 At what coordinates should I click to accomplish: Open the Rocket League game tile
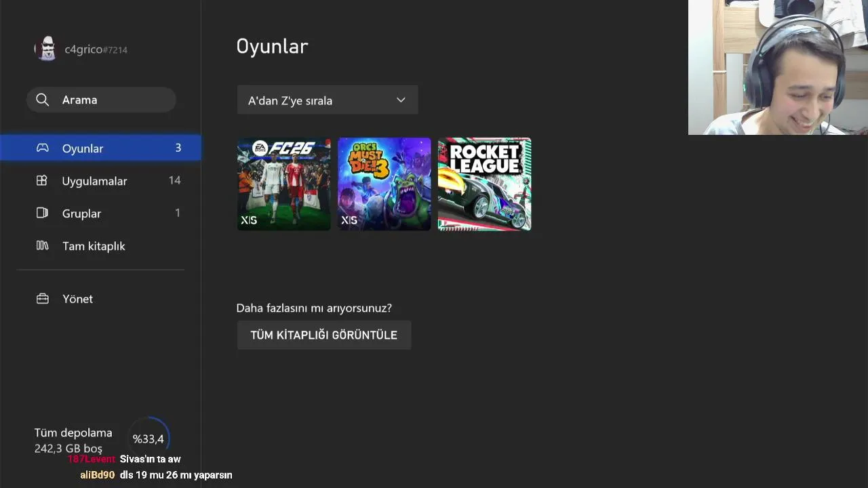coord(484,184)
